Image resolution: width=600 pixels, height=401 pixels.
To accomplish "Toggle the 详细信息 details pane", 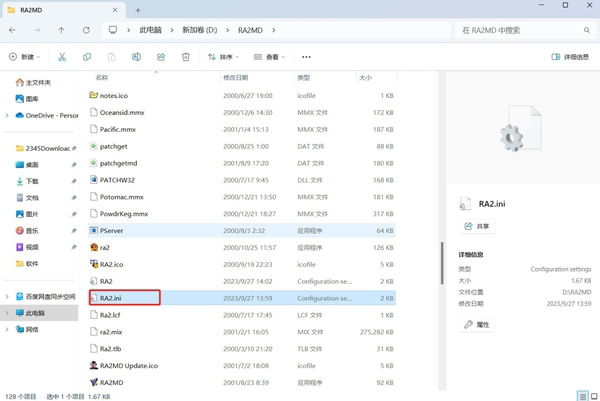I will point(568,57).
